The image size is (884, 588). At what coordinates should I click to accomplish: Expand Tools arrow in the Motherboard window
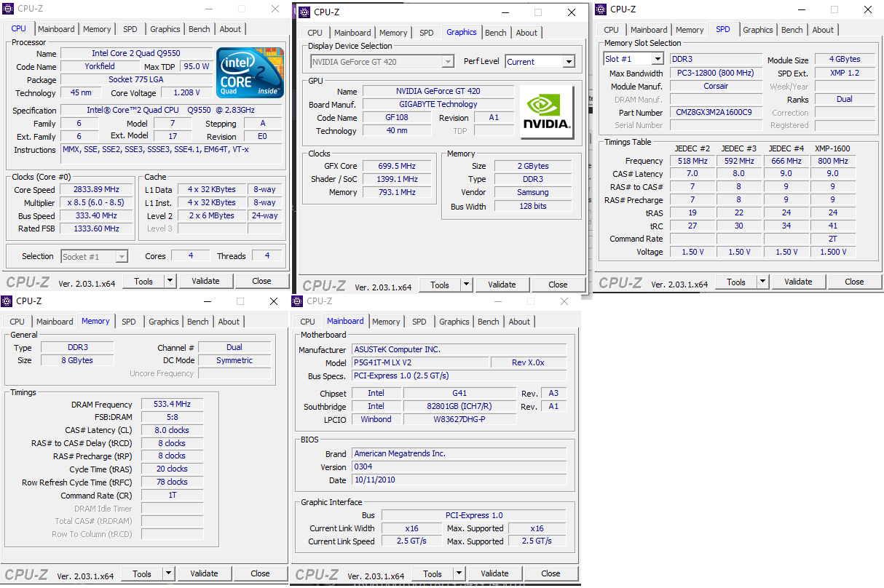coord(459,573)
